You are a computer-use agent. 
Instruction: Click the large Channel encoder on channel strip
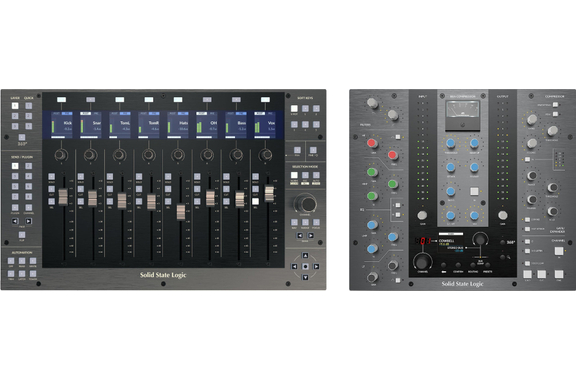[422, 262]
